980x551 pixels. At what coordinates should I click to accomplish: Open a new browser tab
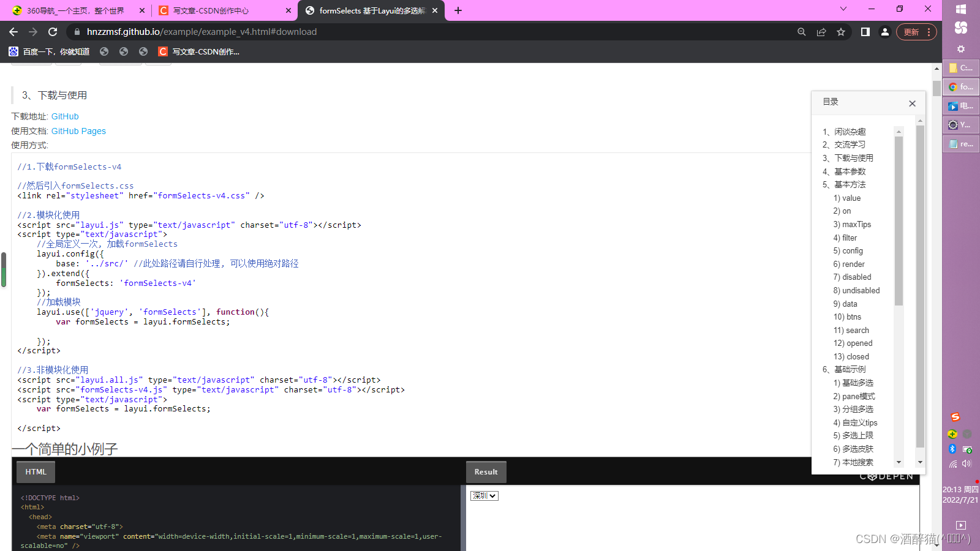pos(458,10)
